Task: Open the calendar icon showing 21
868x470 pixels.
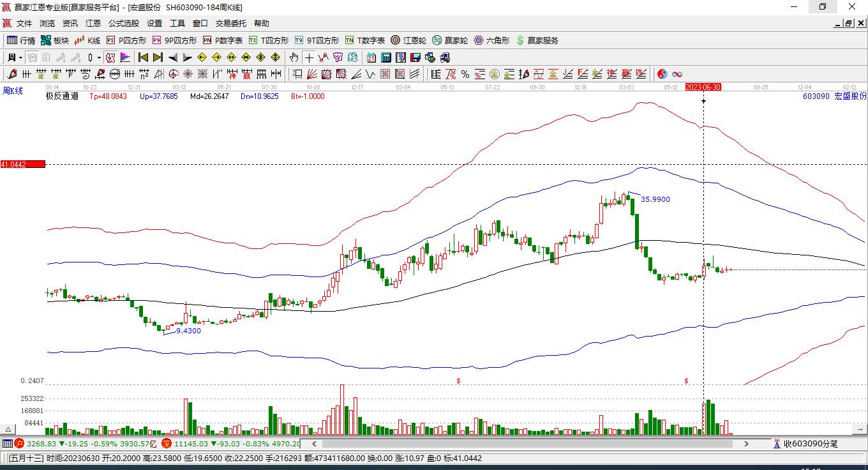Action: [x=371, y=57]
